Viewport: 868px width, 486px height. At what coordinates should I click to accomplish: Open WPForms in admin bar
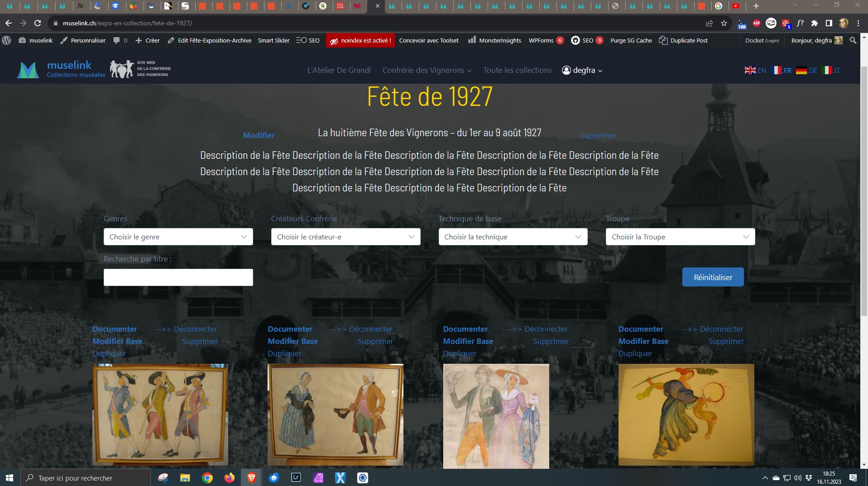pos(546,40)
